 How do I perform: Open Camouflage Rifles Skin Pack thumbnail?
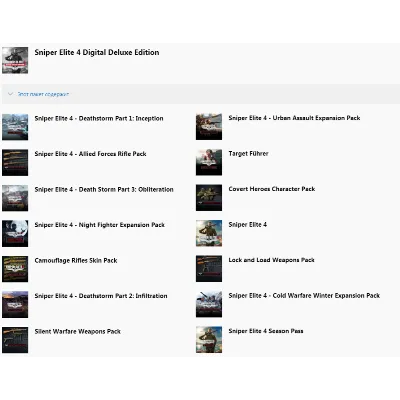point(15,269)
